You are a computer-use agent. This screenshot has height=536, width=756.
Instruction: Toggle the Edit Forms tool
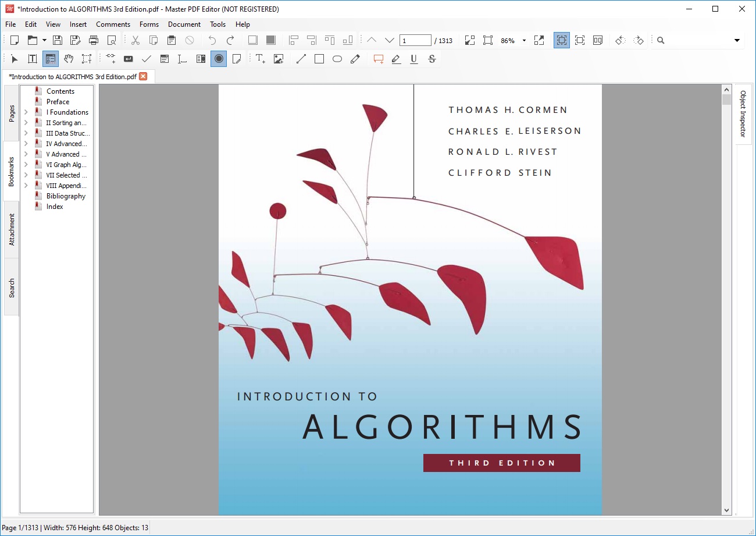point(51,59)
